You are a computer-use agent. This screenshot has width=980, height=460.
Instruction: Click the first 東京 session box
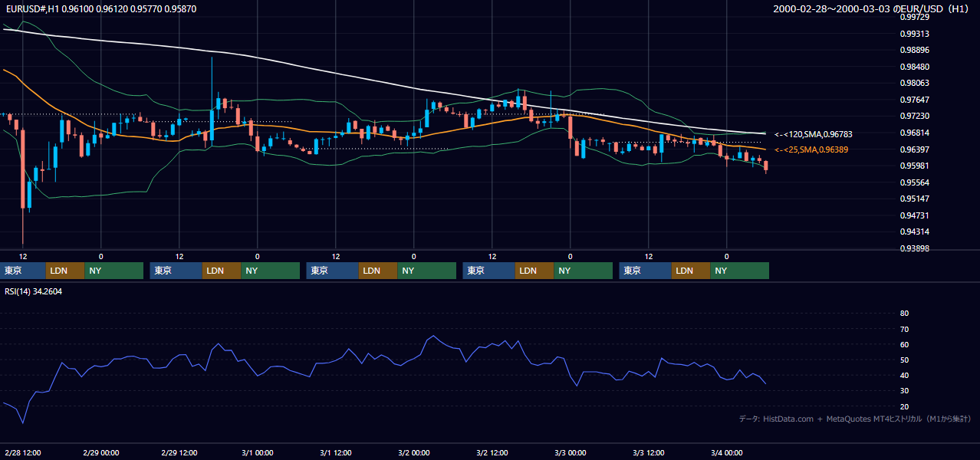24,271
